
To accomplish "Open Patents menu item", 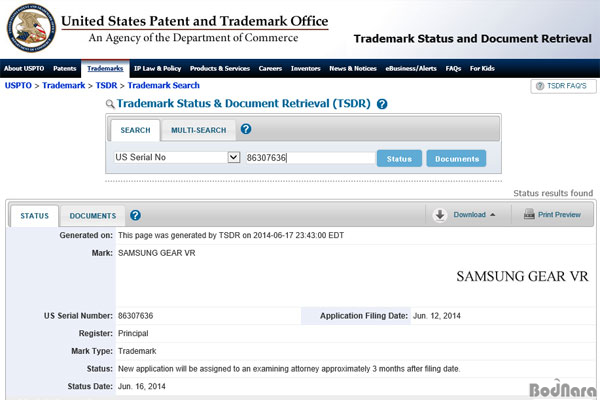I will pyautogui.click(x=65, y=69).
